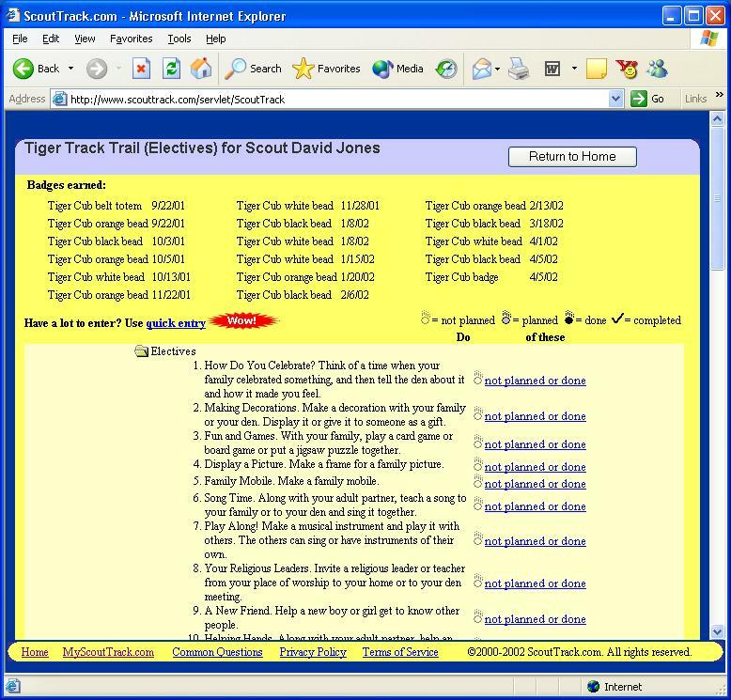
Task: Toggle status circle for Song Time
Action: pos(477,505)
